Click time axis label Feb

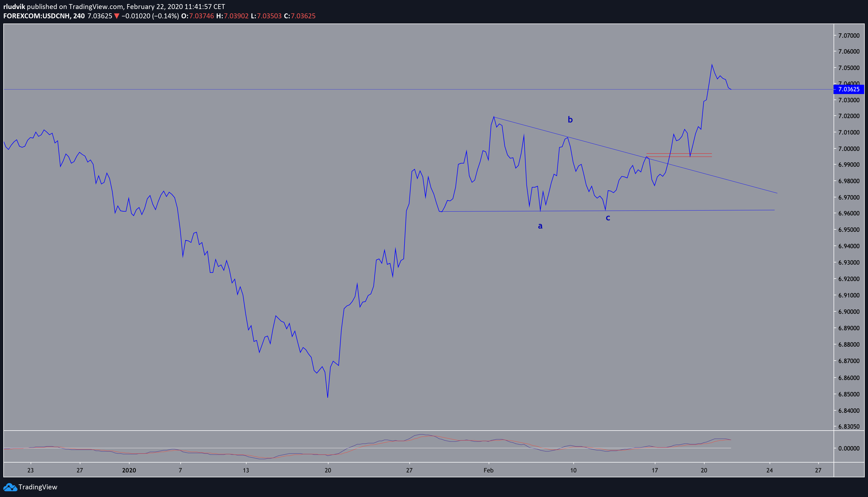489,470
